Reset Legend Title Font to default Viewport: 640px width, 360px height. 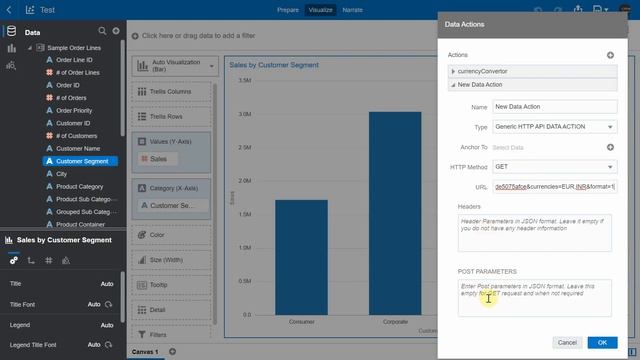click(109, 345)
